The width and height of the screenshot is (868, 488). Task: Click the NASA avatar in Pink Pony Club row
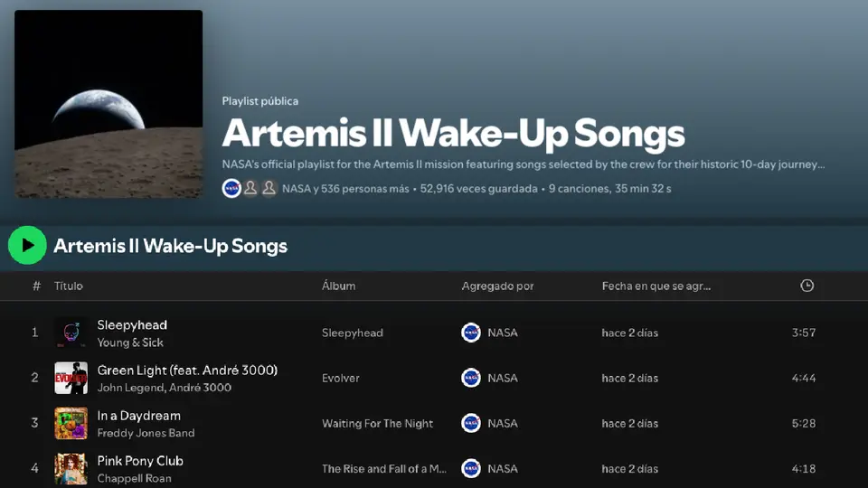click(x=471, y=469)
